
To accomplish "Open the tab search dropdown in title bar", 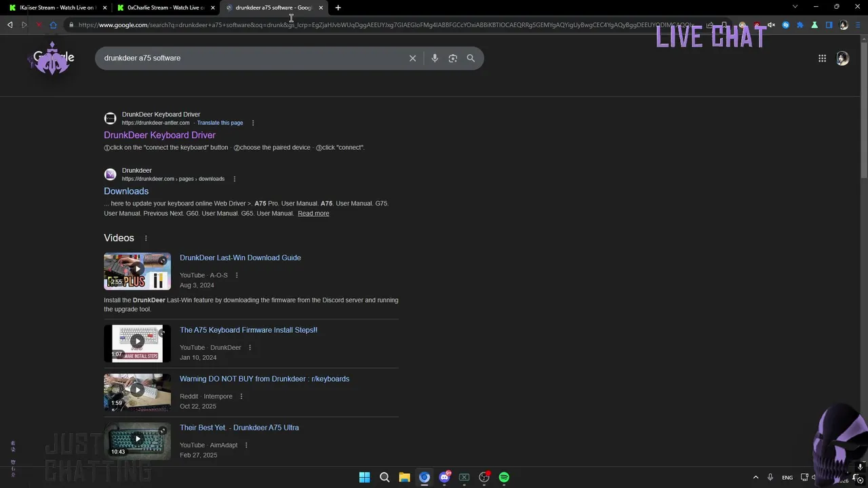I will 795,7.
